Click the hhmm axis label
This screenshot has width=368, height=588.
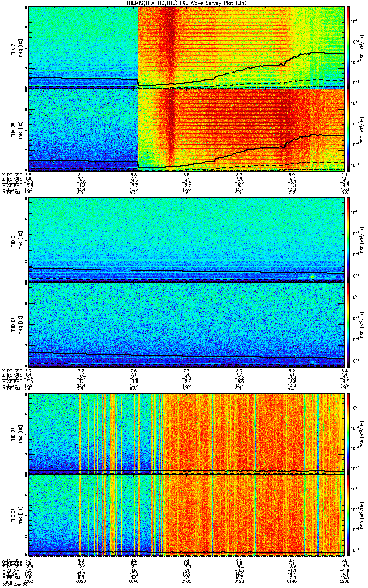click(7, 581)
